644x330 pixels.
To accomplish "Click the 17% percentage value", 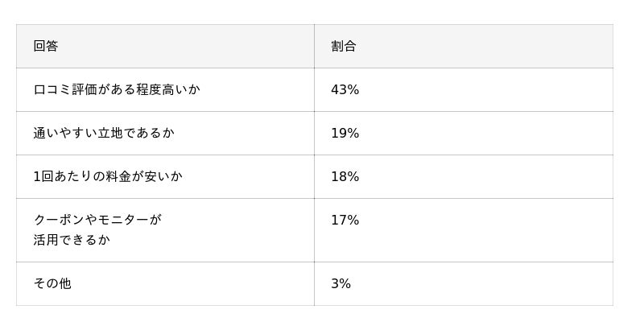I will click(x=345, y=221).
